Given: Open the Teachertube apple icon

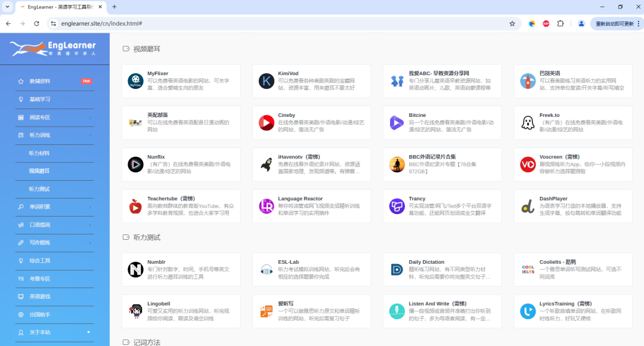Looking at the screenshot, I should click(x=135, y=206).
